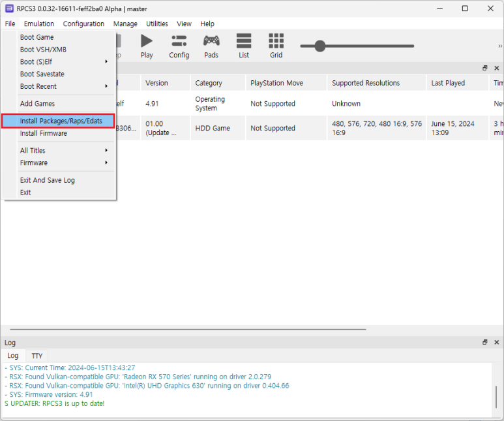504x421 pixels.
Task: Sort by Supported Resolutions column header
Action: coord(376,83)
